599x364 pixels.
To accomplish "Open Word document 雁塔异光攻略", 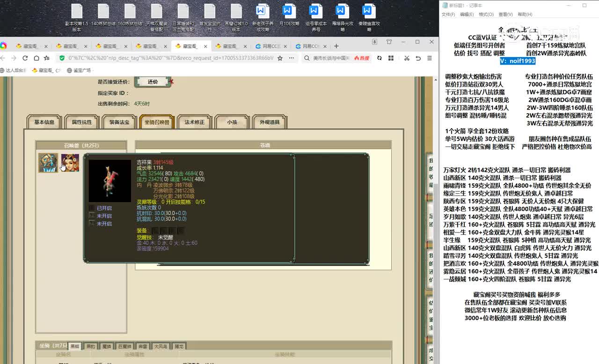I will 343,18.
